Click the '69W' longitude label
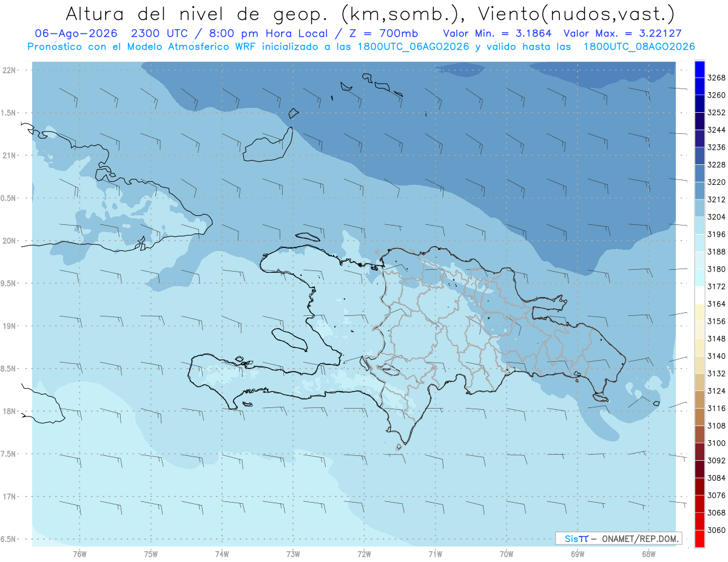Viewport: 728px width, 562px height. point(578,554)
